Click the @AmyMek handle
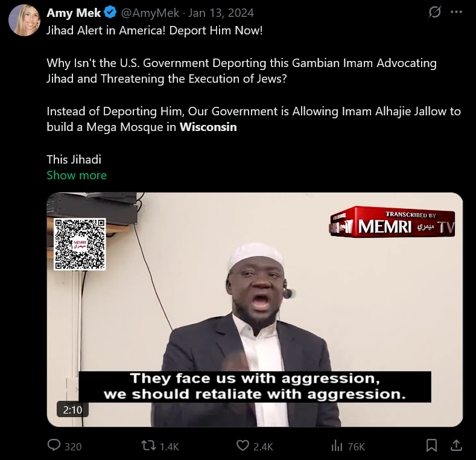 (150, 13)
